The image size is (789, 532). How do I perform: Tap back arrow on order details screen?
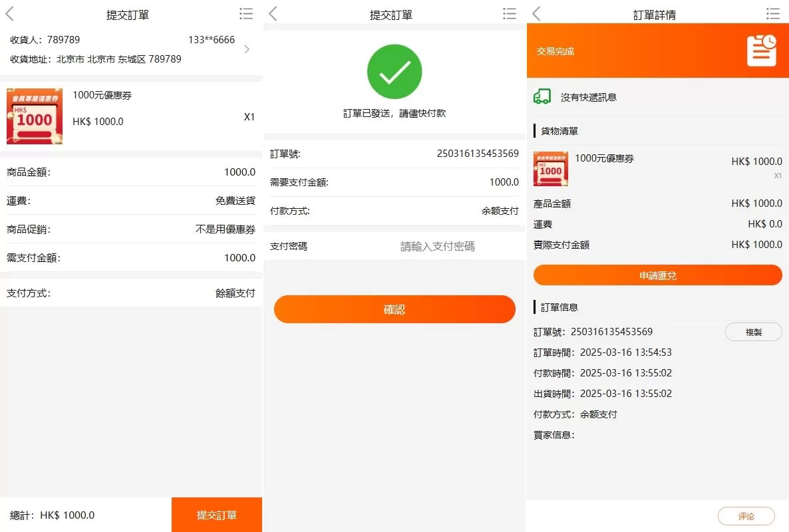tap(537, 14)
